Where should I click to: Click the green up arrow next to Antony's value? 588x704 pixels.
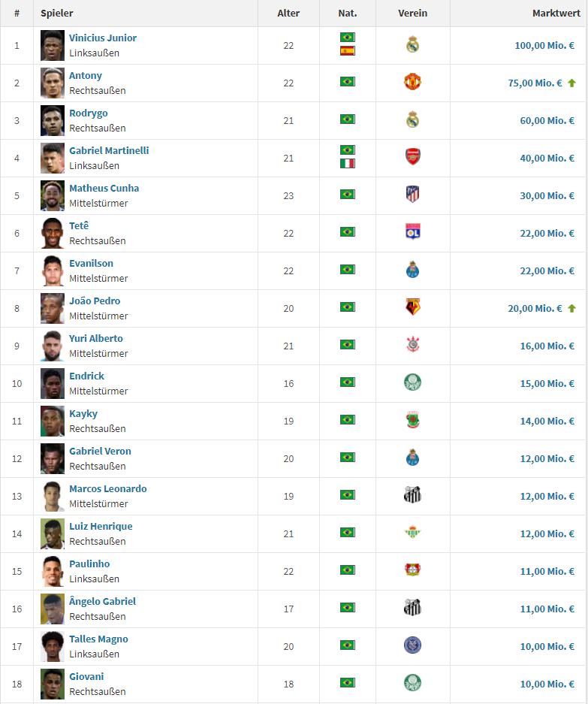point(571,83)
